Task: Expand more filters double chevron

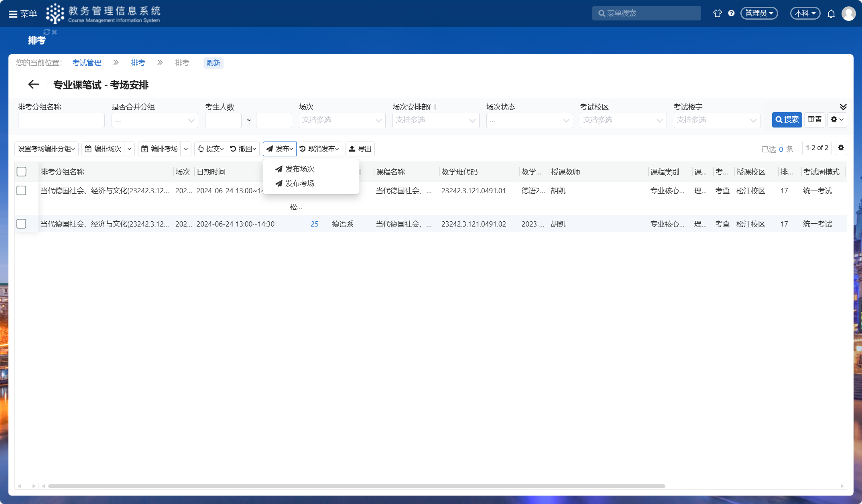Action: (x=843, y=107)
